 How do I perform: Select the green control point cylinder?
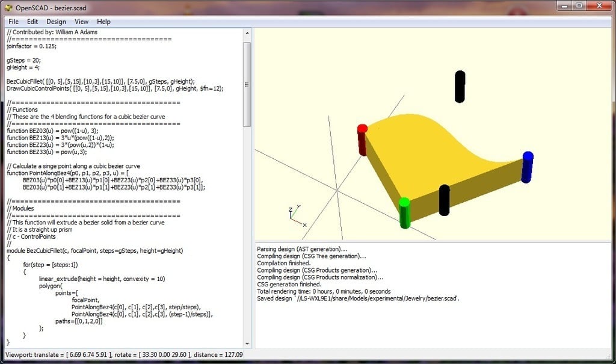[405, 214]
